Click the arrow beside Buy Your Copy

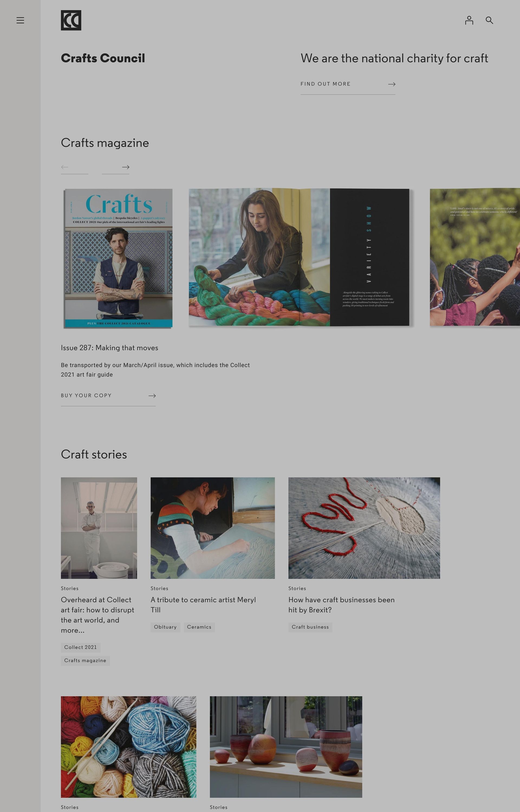tap(152, 396)
